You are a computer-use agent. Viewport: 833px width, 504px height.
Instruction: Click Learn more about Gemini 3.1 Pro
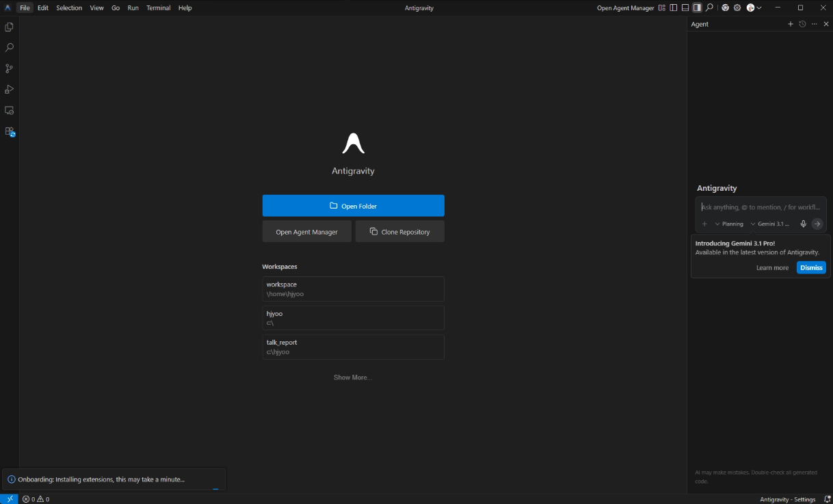[x=772, y=267]
